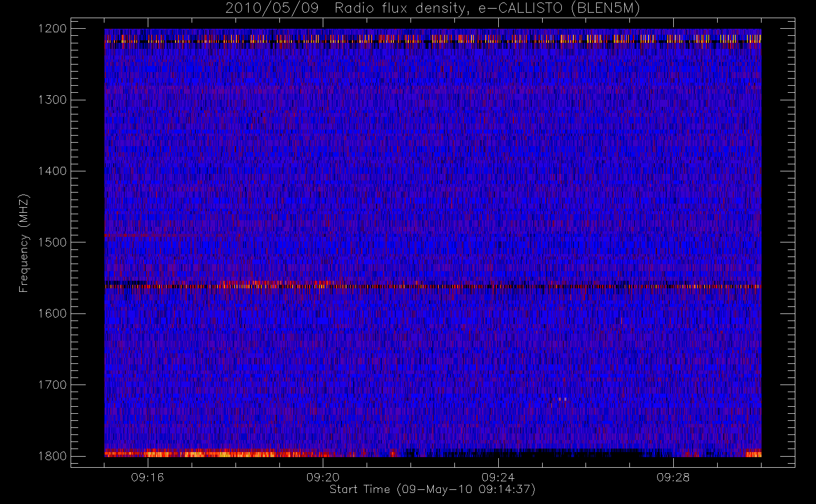Click the '1600' frequency tick label
Image resolution: width=816 pixels, height=504 pixels.
[x=52, y=313]
